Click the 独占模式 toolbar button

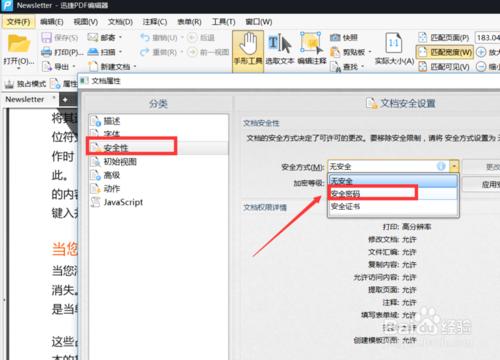[25, 84]
